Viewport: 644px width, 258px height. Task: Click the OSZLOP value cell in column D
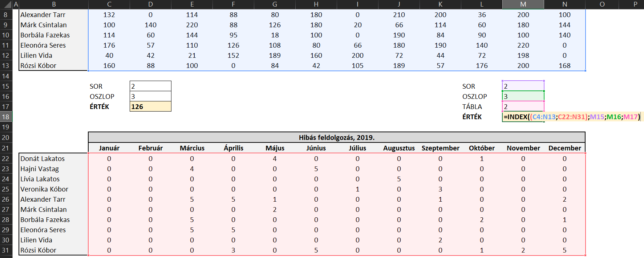(x=150, y=96)
